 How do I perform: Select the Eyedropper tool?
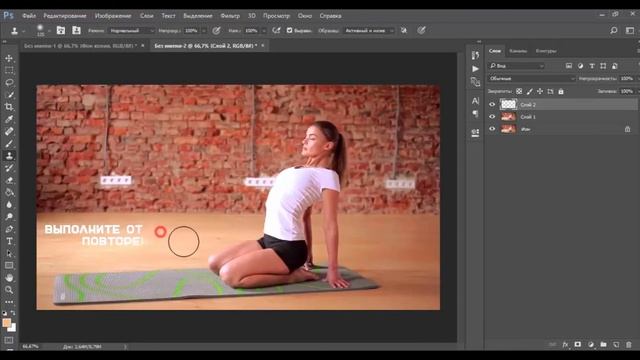pyautogui.click(x=9, y=119)
